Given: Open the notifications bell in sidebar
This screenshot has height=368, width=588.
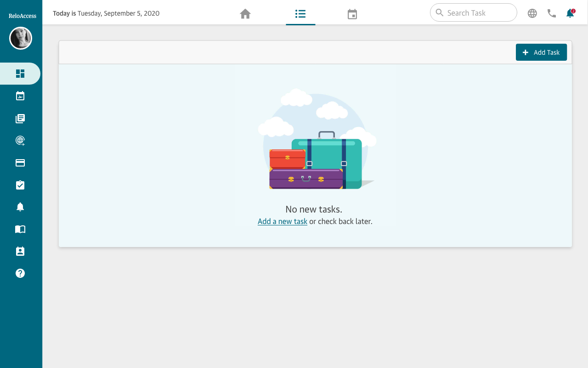Looking at the screenshot, I should point(20,207).
